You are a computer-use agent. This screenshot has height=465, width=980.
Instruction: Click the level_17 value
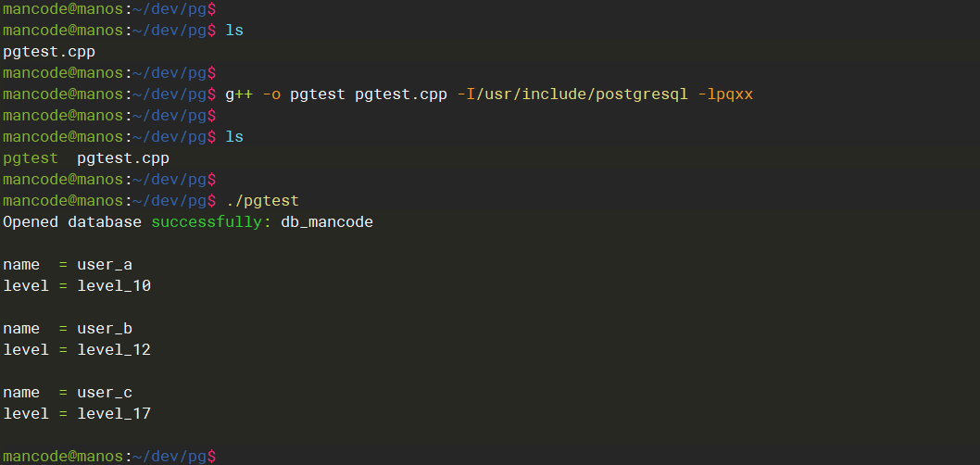point(113,414)
